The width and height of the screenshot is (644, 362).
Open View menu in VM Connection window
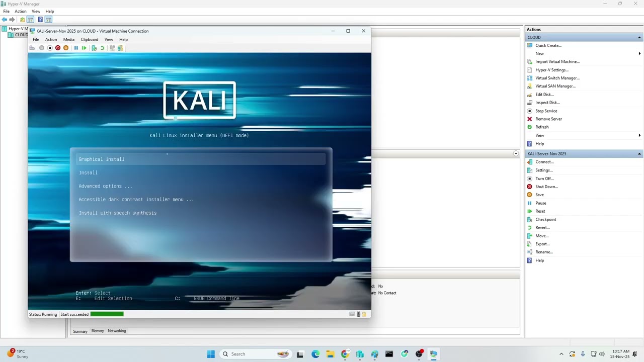(x=109, y=39)
